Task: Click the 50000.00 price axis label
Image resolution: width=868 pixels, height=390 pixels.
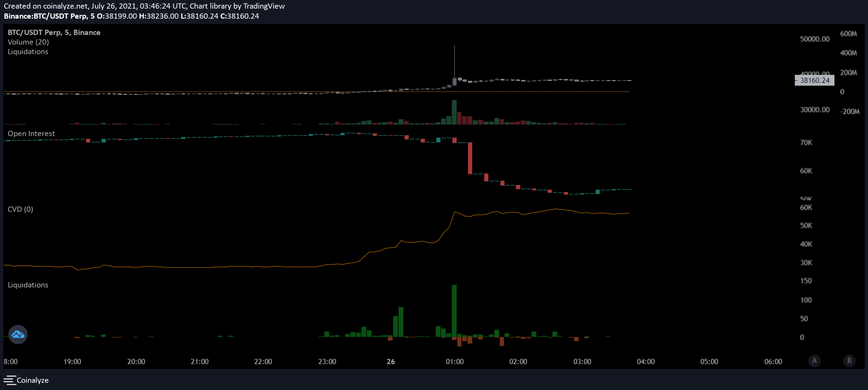Action: [x=815, y=39]
